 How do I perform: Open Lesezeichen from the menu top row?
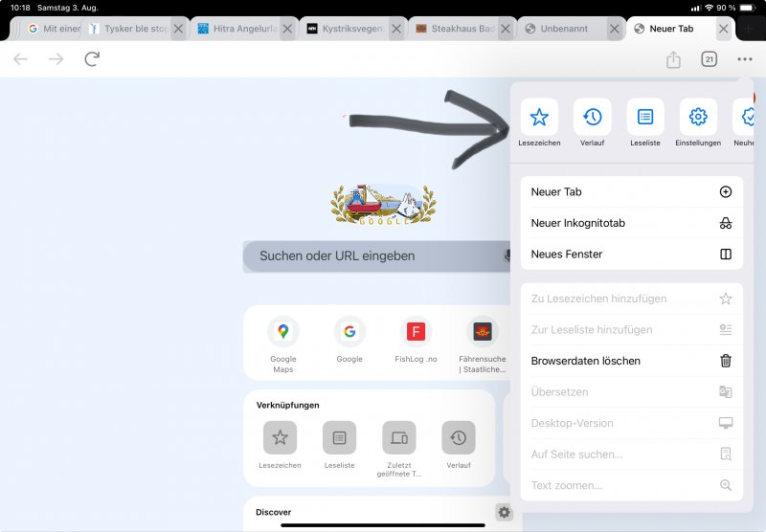pyautogui.click(x=539, y=118)
